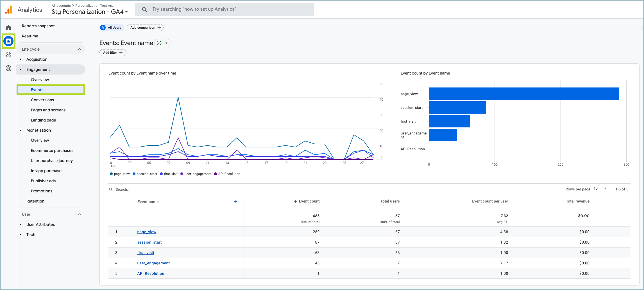Click the search magnifier icon in top bar
The width and height of the screenshot is (644, 290).
pos(144,9)
